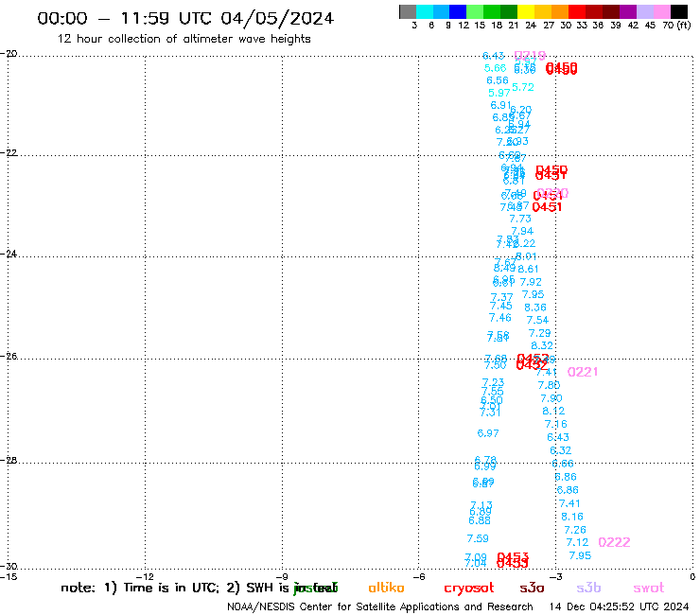Click the '14 Dec 04:25:52 UTC 2024' timestamp
The height and width of the screenshot is (615, 700).
click(619, 607)
